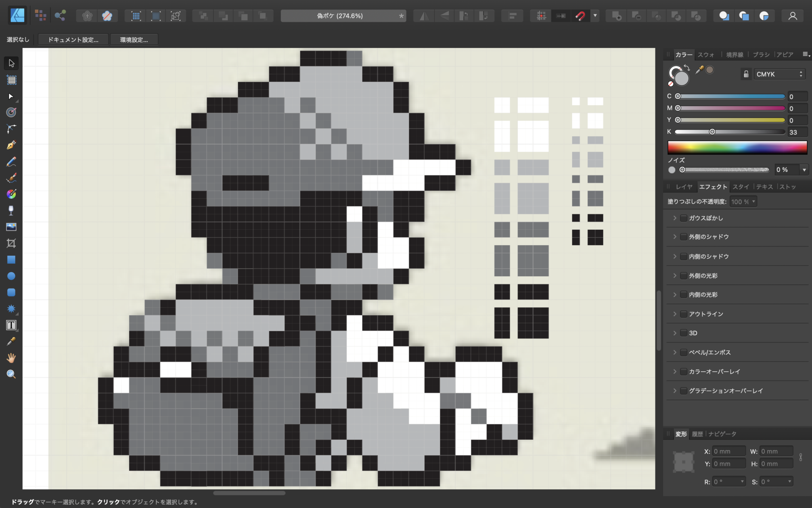This screenshot has height=508, width=812.
Task: Toggle the snapping magnet icon
Action: pyautogui.click(x=580, y=16)
